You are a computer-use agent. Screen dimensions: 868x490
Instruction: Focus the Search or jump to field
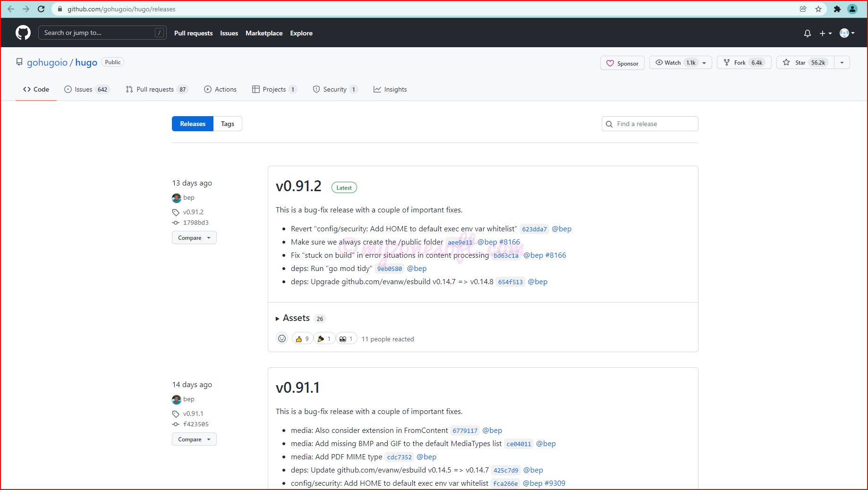[x=102, y=33]
